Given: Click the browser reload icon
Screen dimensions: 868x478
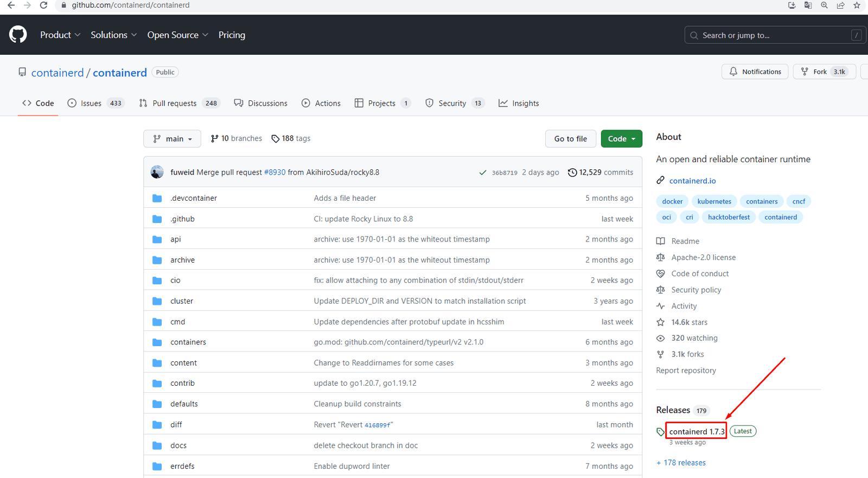Looking at the screenshot, I should [x=44, y=5].
